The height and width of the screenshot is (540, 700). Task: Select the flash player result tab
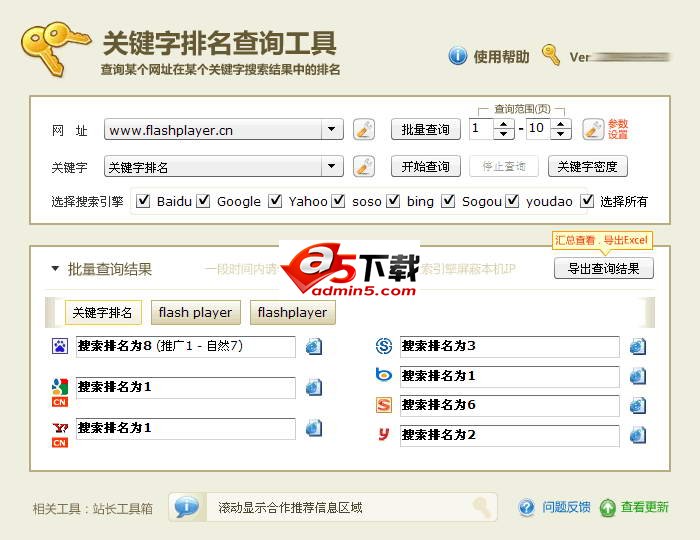click(x=196, y=312)
